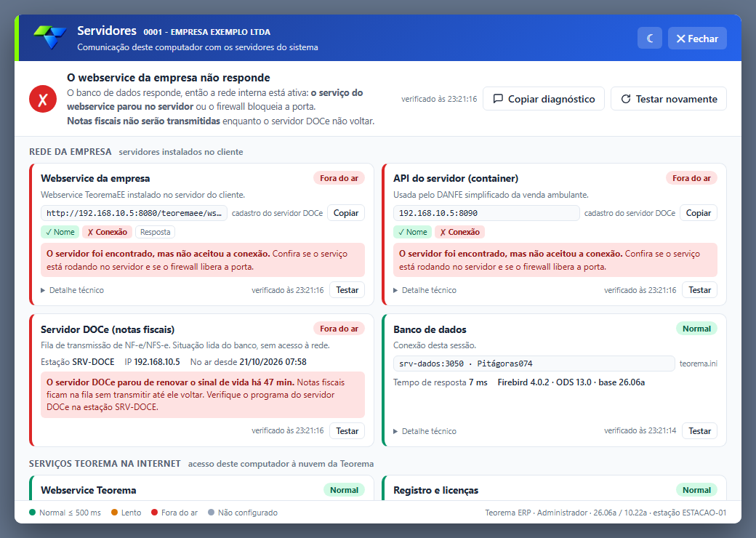Click the SERVIÇOS TEOREMA NA INTERNET heading

105,464
